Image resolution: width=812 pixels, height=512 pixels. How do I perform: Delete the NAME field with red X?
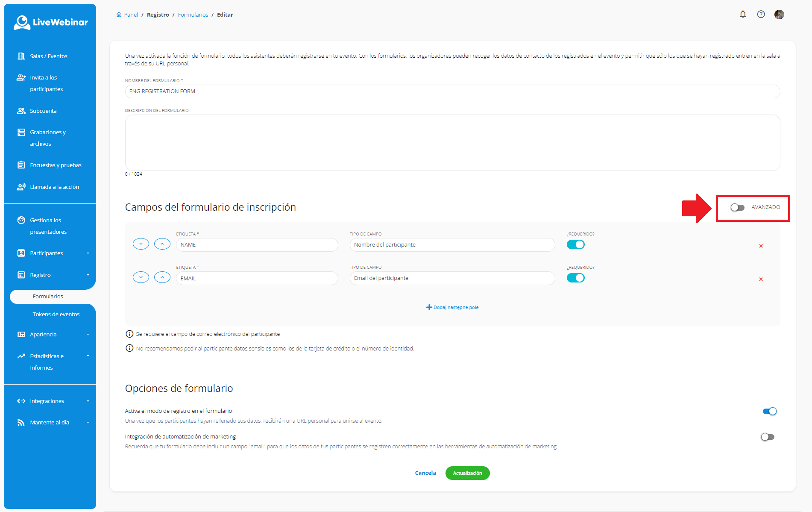(x=761, y=246)
